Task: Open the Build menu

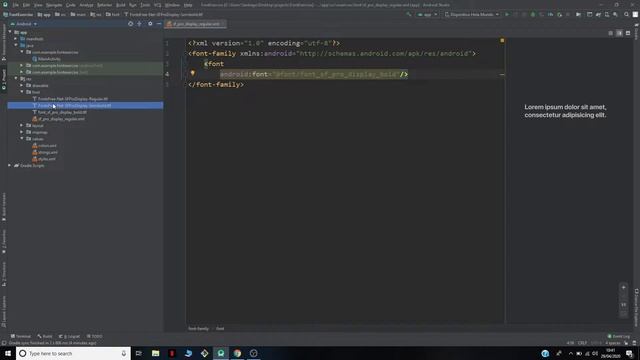Action: pyautogui.click(x=120, y=5)
